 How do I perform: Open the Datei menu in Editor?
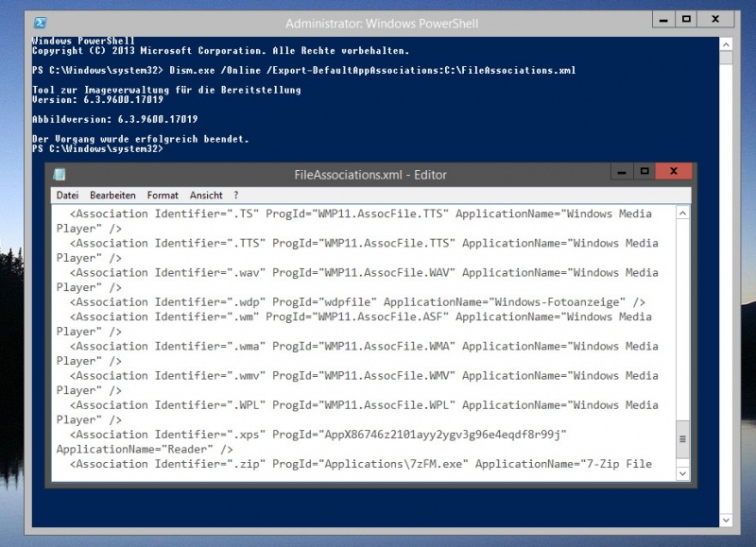pyautogui.click(x=67, y=196)
